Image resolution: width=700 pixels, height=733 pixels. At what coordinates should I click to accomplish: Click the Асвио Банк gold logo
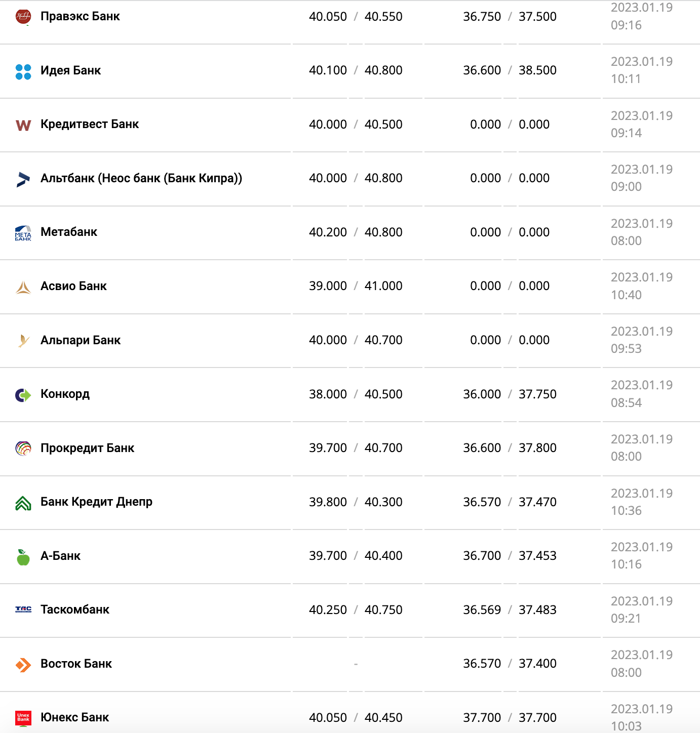(23, 288)
